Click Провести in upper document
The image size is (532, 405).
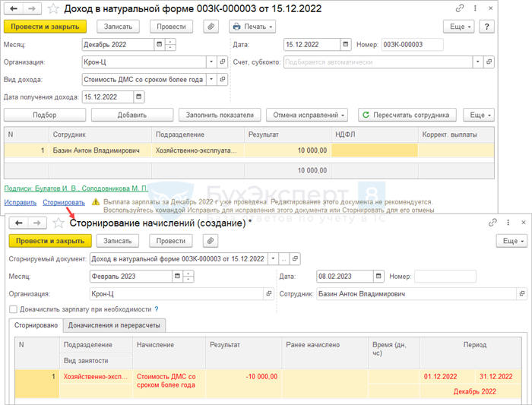pyautogui.click(x=171, y=27)
